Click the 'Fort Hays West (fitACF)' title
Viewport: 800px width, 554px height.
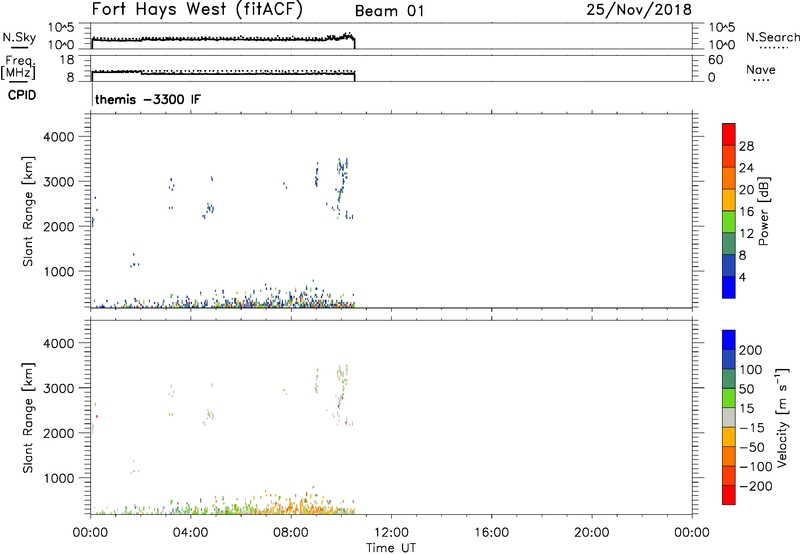(x=197, y=10)
